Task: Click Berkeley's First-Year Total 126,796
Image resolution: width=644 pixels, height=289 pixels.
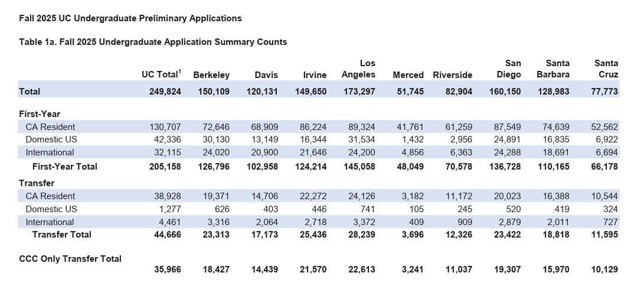Action: [x=213, y=167]
